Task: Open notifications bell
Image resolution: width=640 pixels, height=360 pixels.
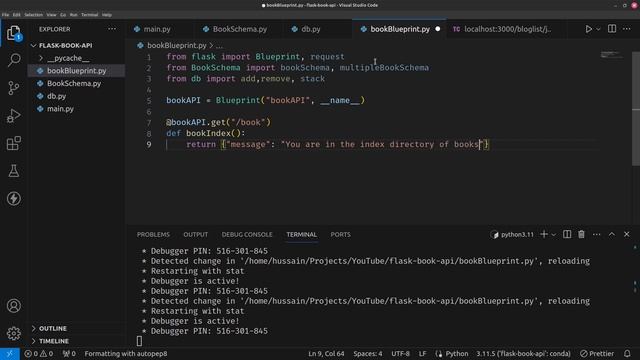Action: tap(627, 353)
